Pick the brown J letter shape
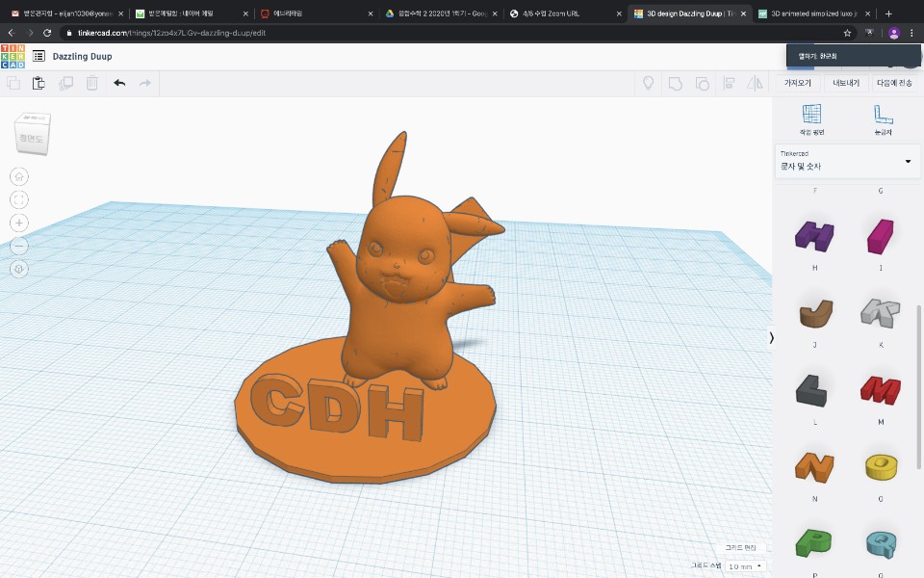Screen dimensions: 924x578 815,313
